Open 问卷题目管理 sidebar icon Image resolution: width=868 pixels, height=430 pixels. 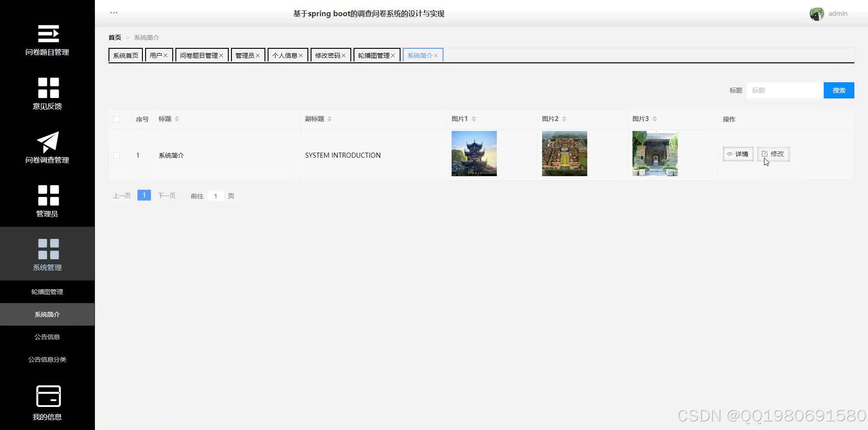point(48,34)
